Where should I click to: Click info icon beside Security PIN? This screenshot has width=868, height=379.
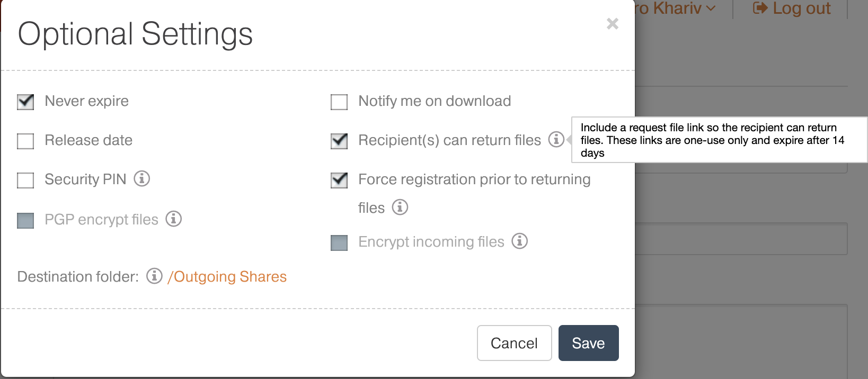coord(142,178)
